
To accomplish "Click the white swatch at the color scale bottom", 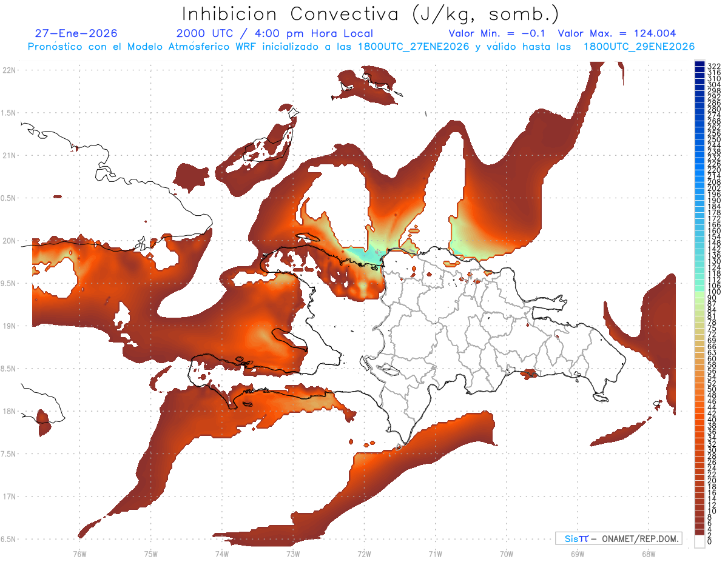I will click(699, 541).
